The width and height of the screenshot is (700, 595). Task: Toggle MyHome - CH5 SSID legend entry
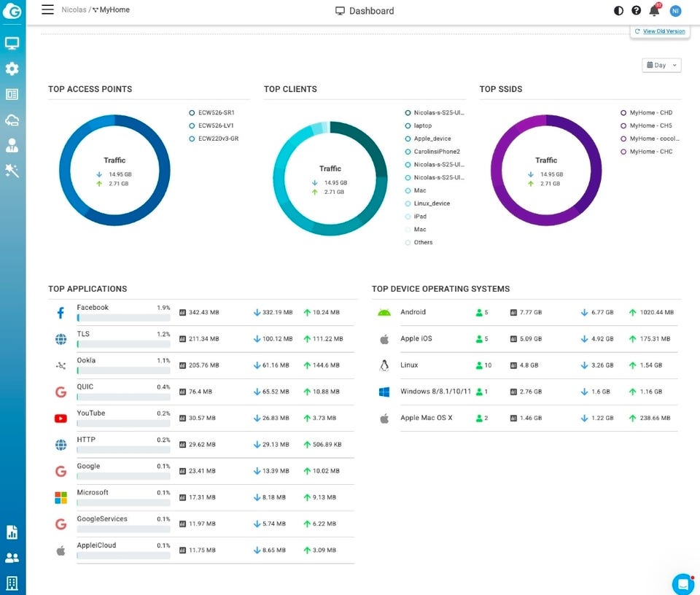point(646,125)
